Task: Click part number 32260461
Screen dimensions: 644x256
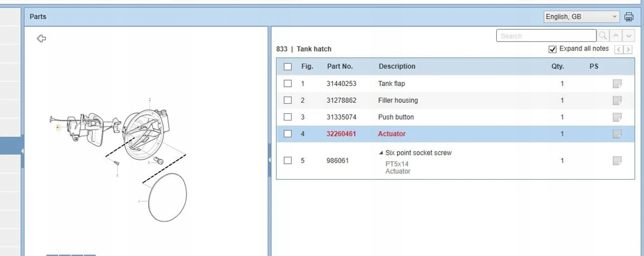Action: 341,134
